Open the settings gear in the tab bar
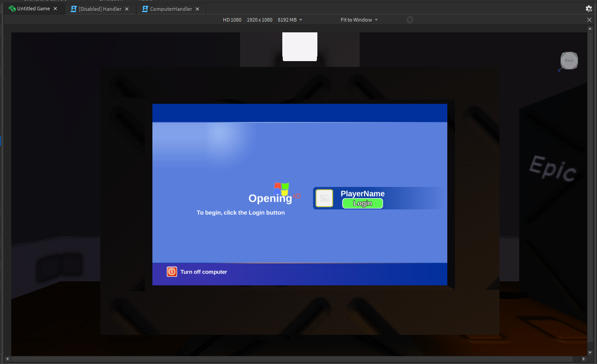 coord(589,9)
